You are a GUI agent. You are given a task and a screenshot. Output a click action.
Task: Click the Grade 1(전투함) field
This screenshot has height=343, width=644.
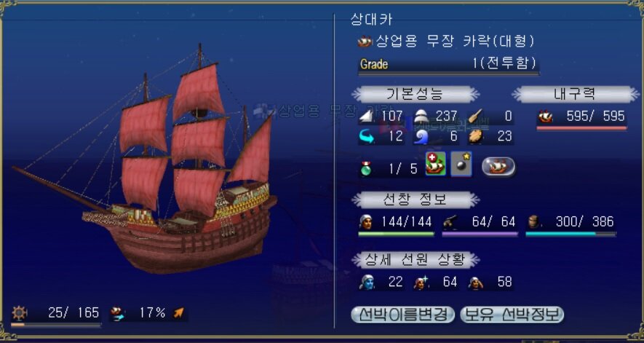pos(448,65)
